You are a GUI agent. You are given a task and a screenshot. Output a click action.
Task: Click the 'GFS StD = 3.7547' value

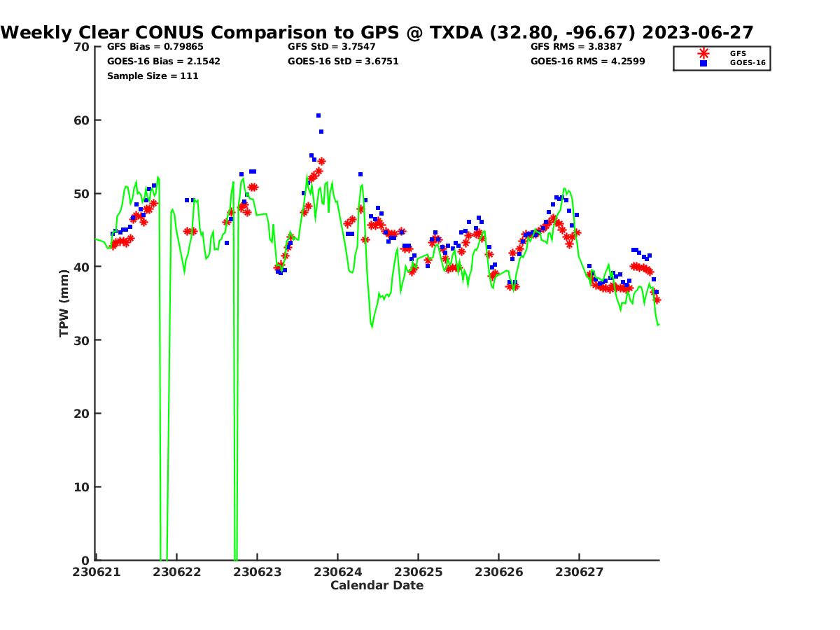coord(333,47)
